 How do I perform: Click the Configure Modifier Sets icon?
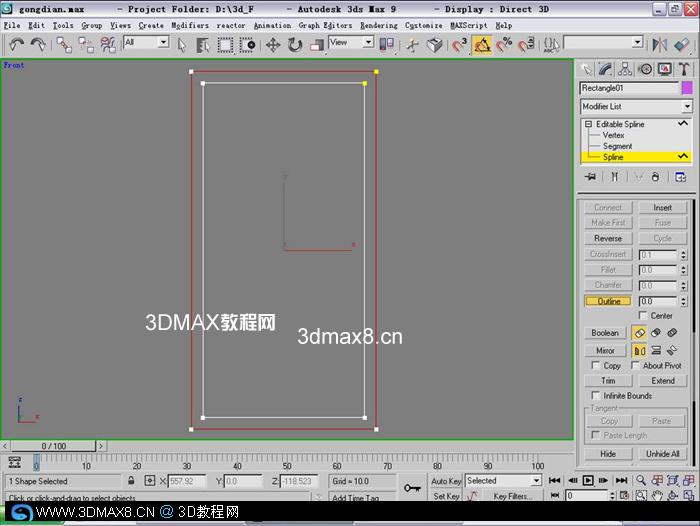[x=680, y=177]
